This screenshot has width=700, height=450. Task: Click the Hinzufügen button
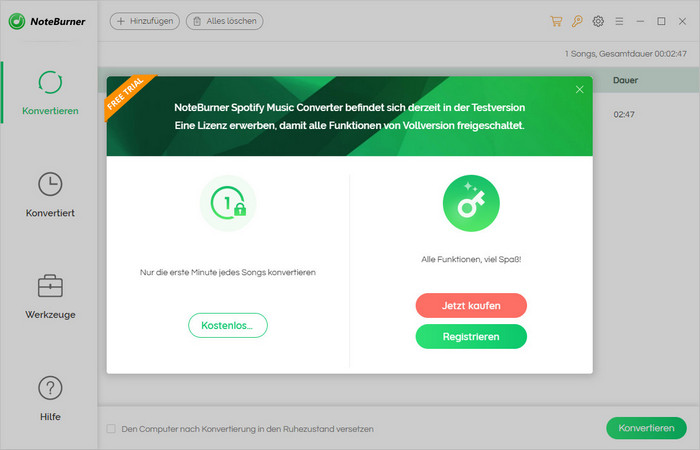pyautogui.click(x=145, y=21)
